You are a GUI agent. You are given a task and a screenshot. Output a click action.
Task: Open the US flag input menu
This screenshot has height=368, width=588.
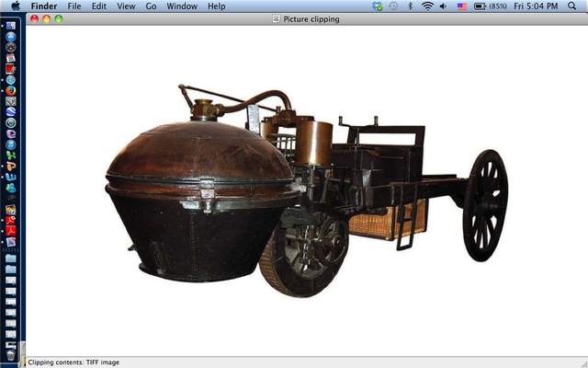(462, 6)
